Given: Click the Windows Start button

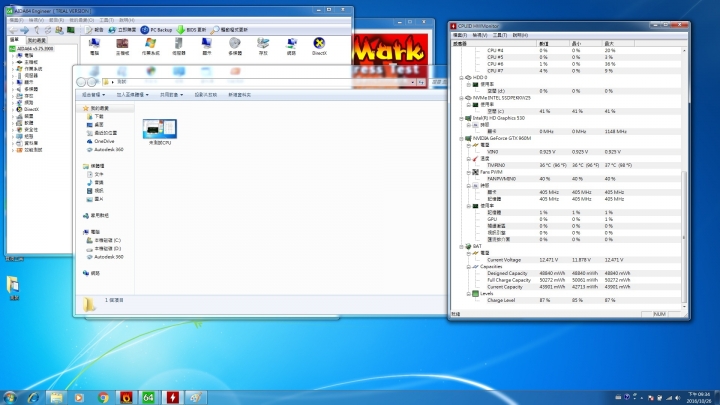Looking at the screenshot, I should click(x=10, y=397).
